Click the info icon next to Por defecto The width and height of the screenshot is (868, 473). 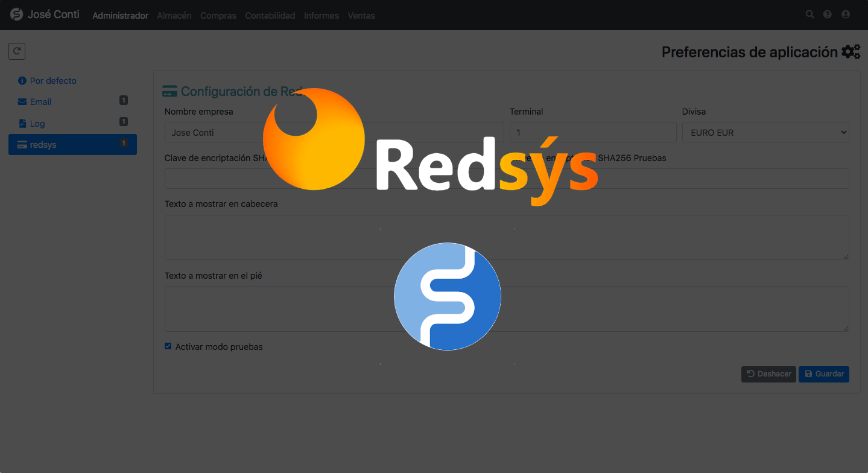pos(23,80)
